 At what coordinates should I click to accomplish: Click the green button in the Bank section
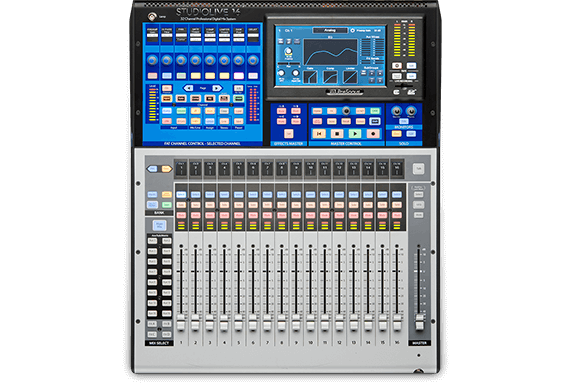(166, 205)
